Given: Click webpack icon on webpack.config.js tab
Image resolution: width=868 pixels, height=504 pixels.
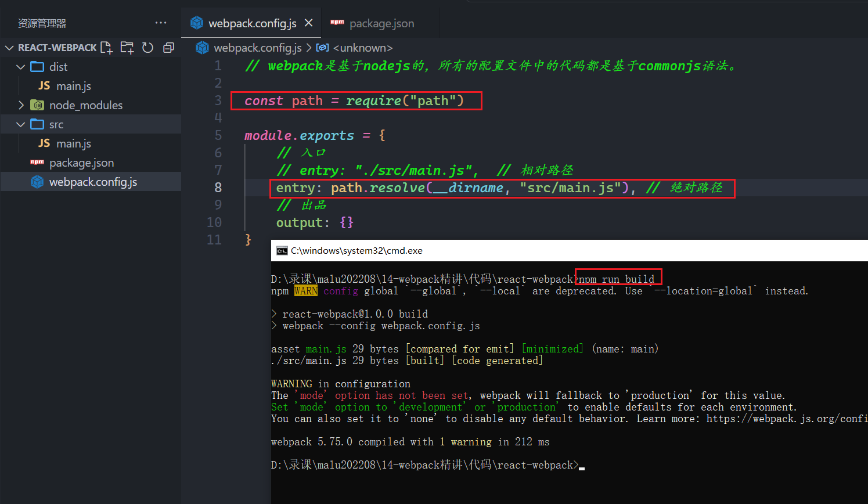Looking at the screenshot, I should [x=197, y=23].
